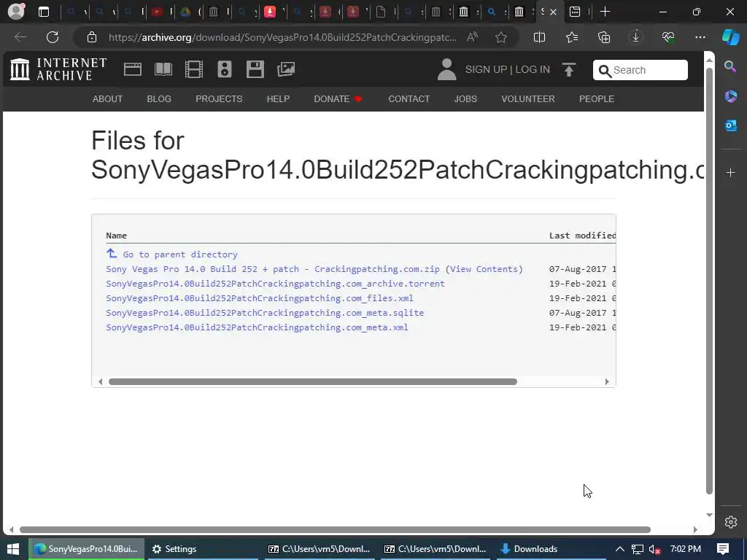Image resolution: width=747 pixels, height=560 pixels.
Task: Click the file list scroll-left arrow
Action: point(100,381)
